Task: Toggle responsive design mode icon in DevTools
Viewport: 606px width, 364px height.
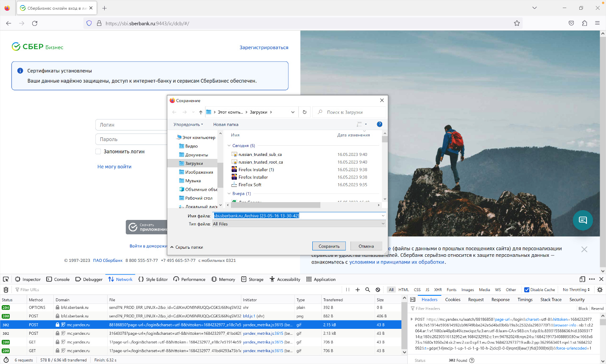Action: click(x=582, y=279)
